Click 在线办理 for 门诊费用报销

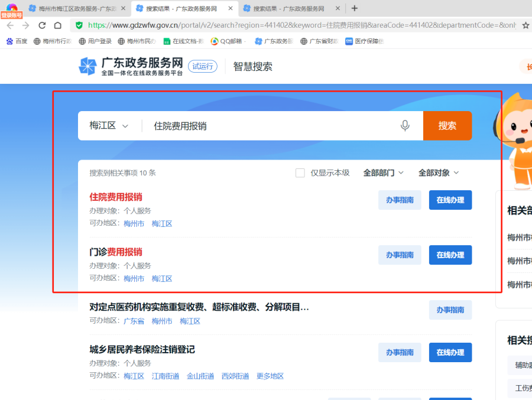450,255
